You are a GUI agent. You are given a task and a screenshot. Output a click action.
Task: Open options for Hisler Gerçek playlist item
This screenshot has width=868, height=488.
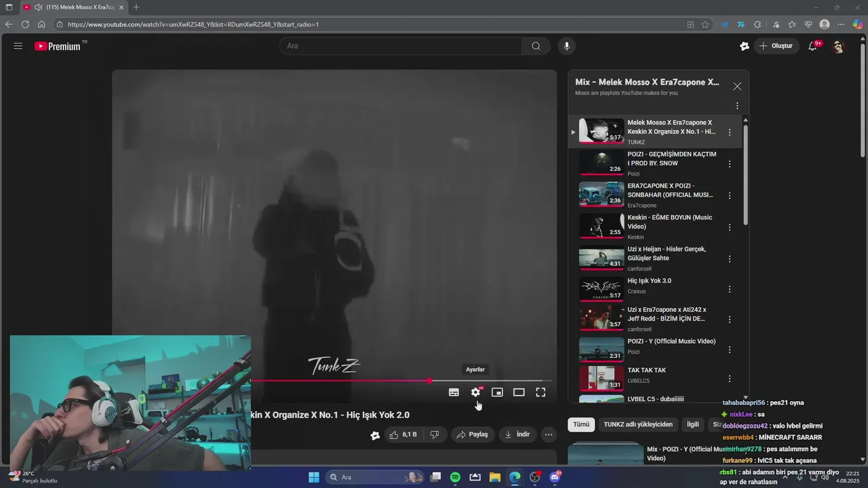coord(730,259)
